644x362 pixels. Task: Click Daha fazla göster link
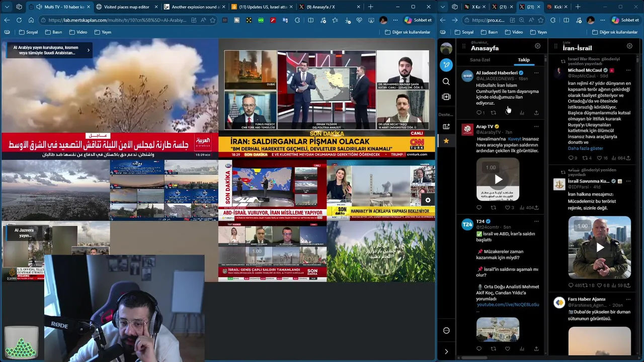(585, 148)
